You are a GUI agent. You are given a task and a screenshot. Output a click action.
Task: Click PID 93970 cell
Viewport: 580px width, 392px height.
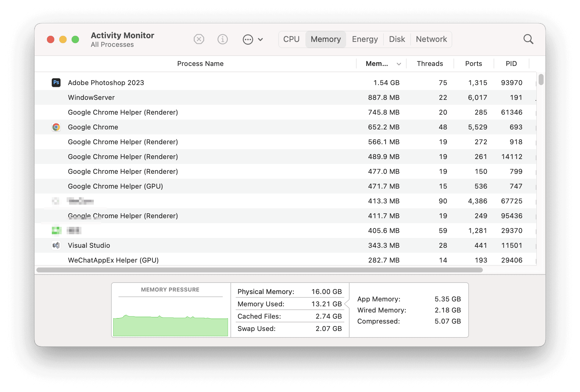[512, 83]
